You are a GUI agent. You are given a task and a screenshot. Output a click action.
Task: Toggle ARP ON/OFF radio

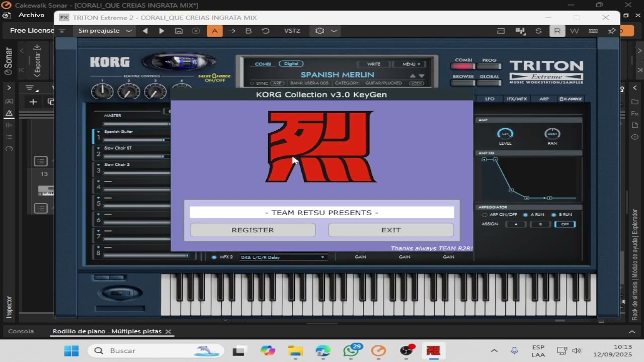(x=485, y=215)
